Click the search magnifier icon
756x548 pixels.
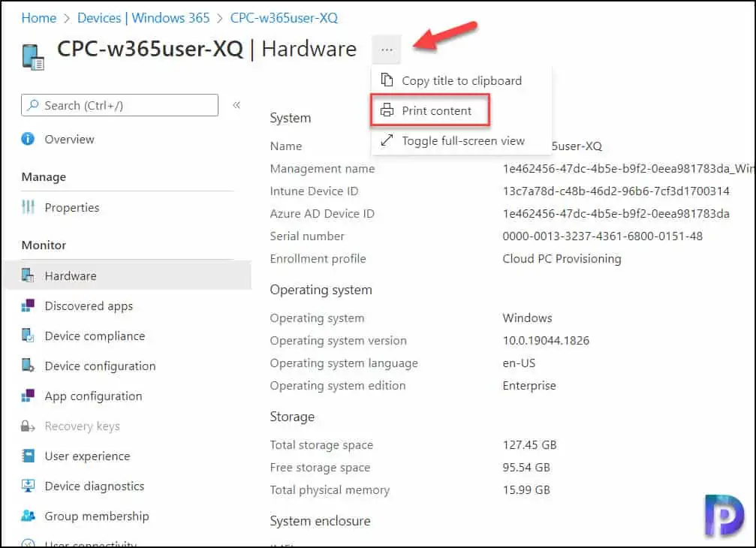click(x=33, y=105)
